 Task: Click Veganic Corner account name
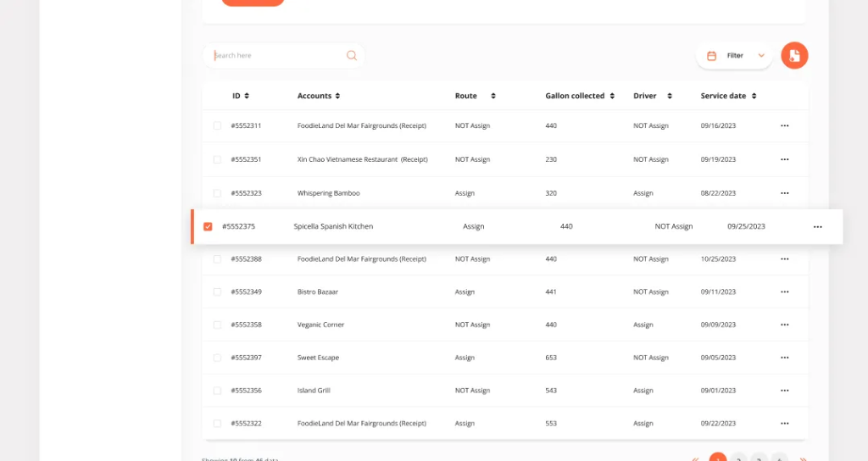[320, 325]
